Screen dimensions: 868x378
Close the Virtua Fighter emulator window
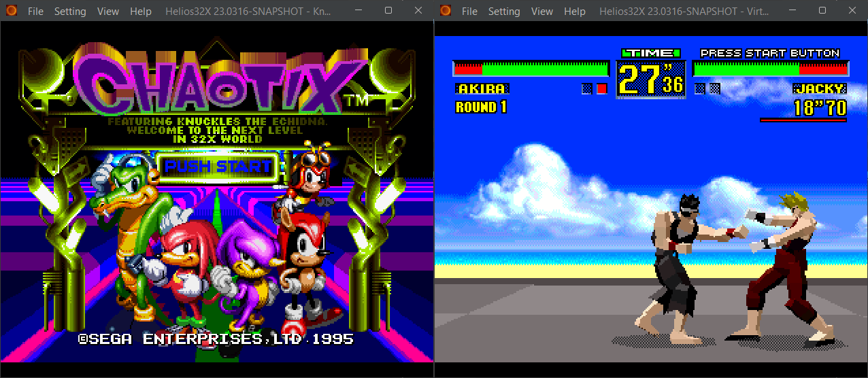(x=853, y=11)
